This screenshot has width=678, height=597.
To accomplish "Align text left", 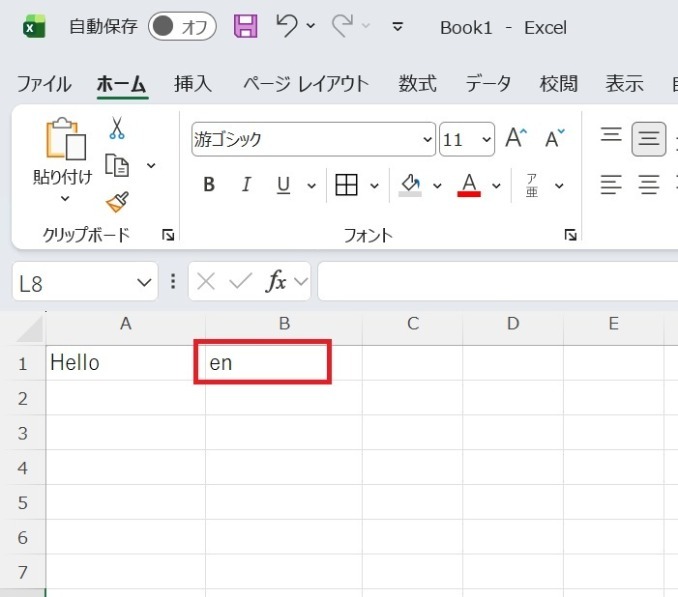I will [x=611, y=185].
